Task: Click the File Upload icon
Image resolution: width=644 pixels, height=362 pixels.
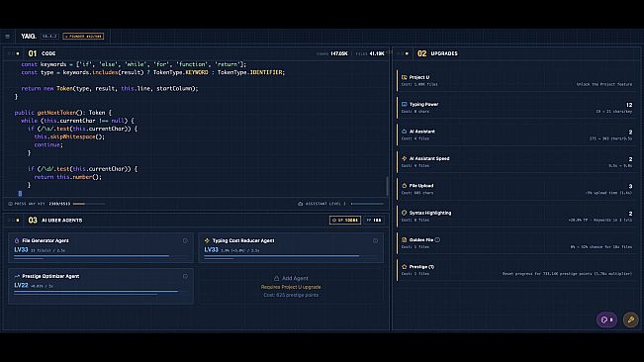Action: pos(405,186)
